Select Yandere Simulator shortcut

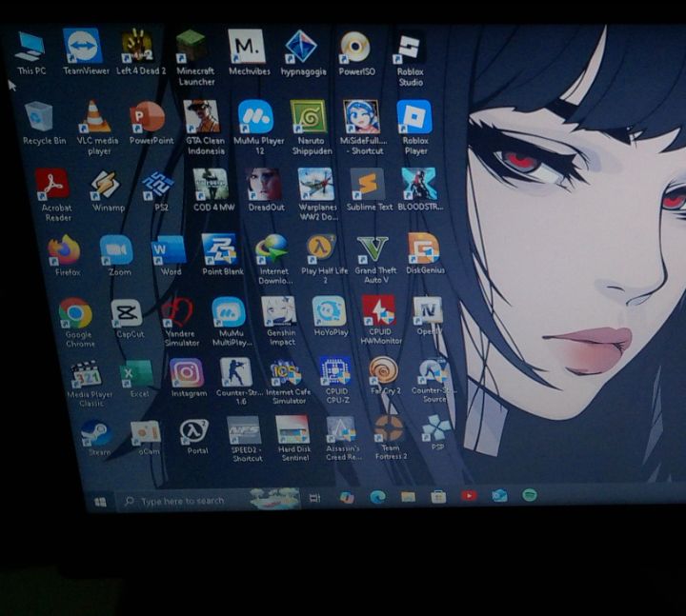pos(180,322)
